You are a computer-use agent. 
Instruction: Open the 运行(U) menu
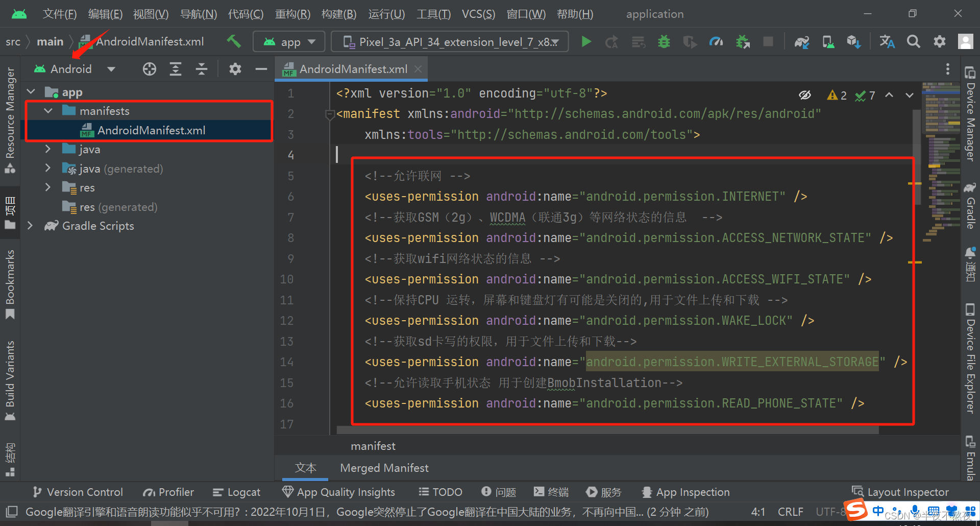click(x=386, y=14)
